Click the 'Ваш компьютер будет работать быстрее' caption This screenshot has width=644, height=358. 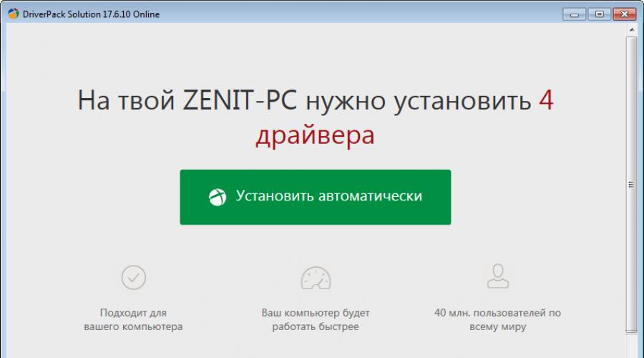point(316,320)
